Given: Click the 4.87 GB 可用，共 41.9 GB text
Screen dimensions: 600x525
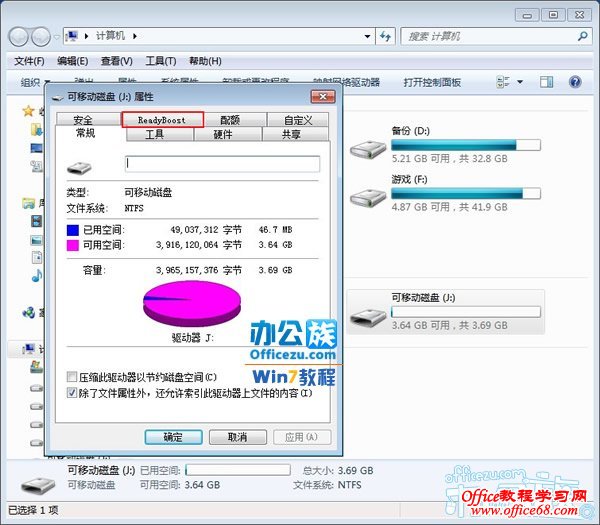Looking at the screenshot, I should pos(449,207).
